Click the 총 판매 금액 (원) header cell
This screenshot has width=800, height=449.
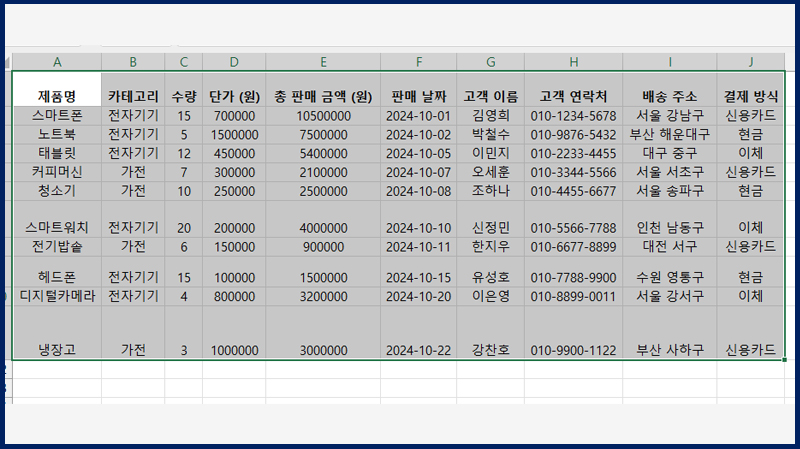tap(323, 89)
